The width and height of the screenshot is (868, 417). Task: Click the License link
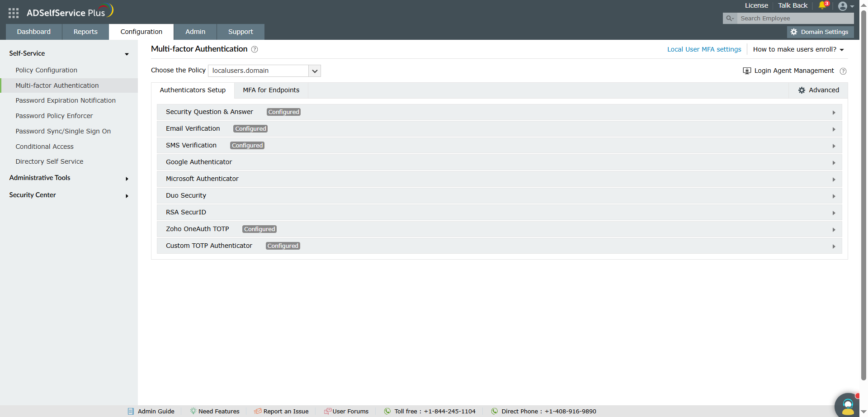pos(756,5)
